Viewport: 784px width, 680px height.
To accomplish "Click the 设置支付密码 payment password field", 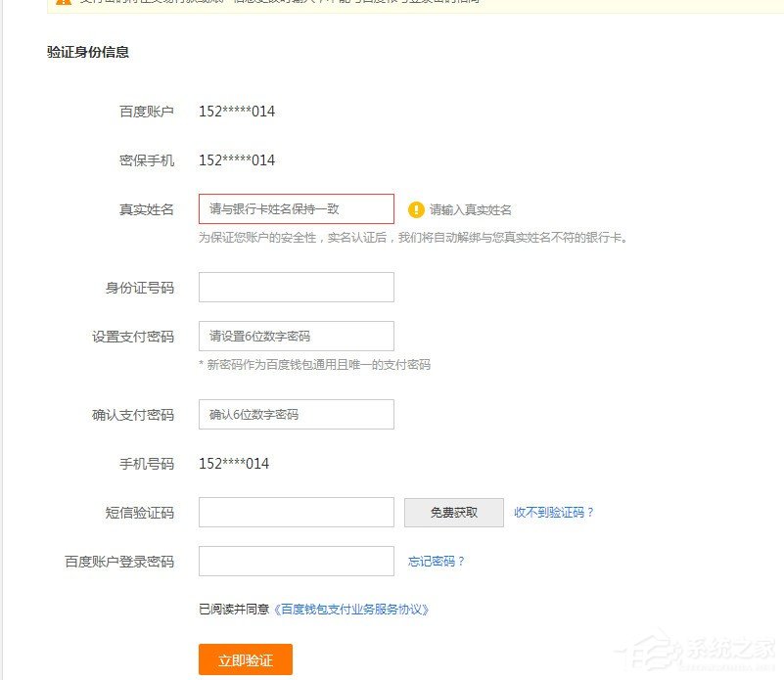I will pos(294,336).
